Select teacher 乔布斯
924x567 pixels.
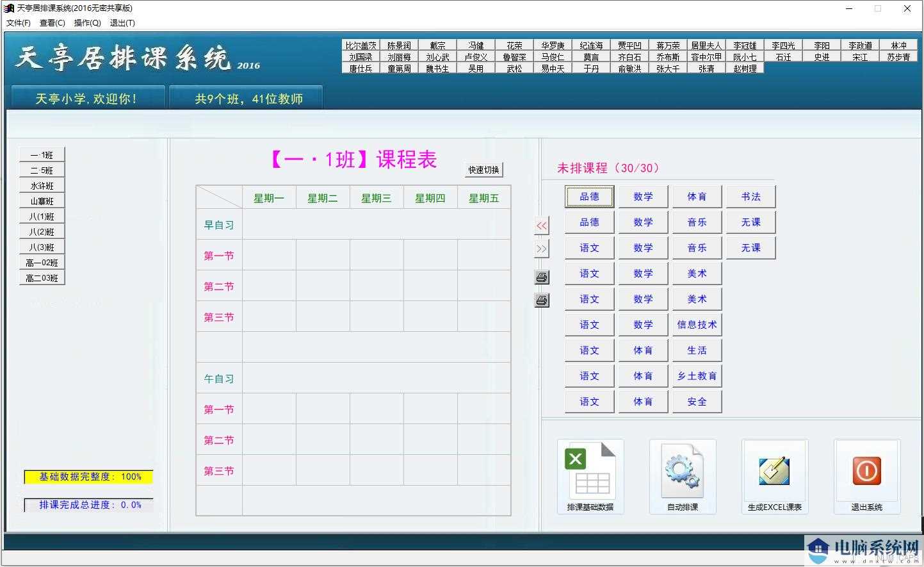click(669, 57)
